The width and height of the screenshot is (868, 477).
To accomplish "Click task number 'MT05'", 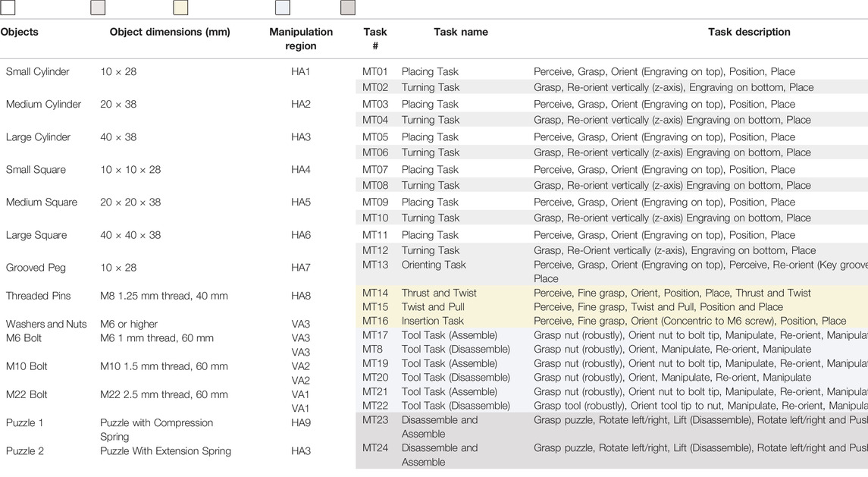I will pos(375,137).
